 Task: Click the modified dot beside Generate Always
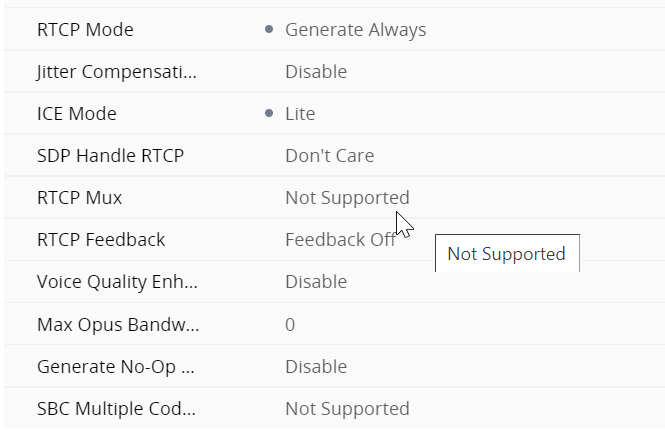coord(269,30)
